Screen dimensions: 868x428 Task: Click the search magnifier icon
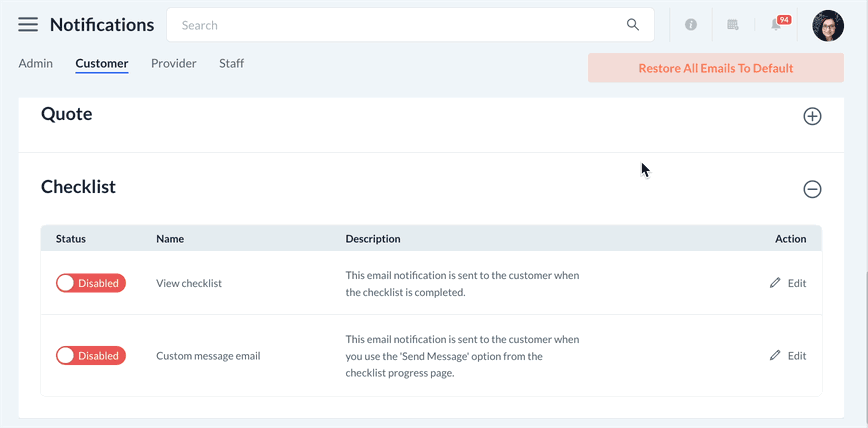coord(632,25)
